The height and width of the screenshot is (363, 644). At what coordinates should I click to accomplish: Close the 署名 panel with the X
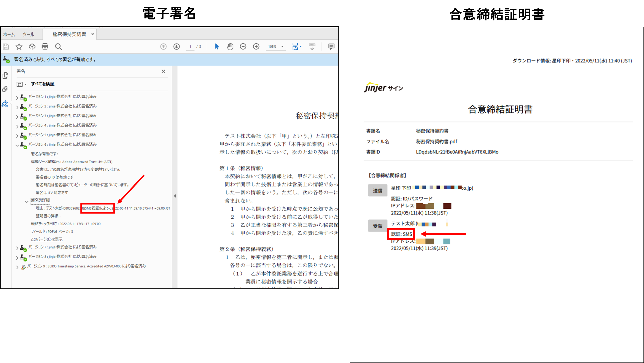coord(163,71)
